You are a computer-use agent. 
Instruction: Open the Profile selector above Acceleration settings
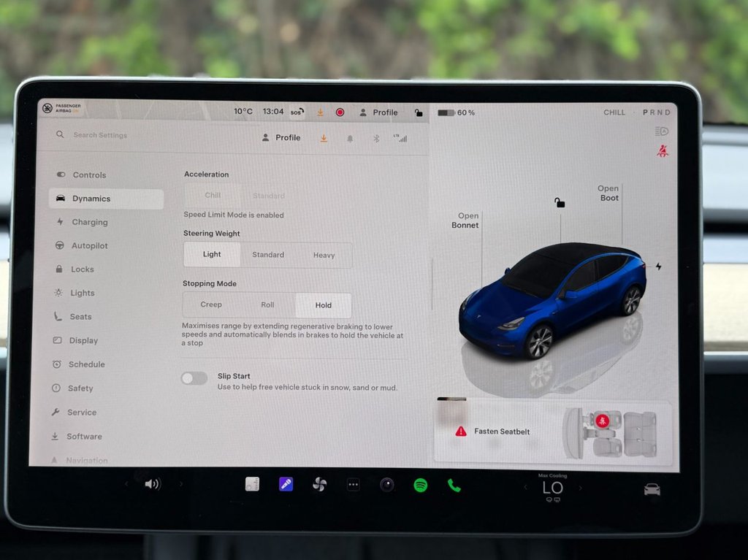pos(282,137)
